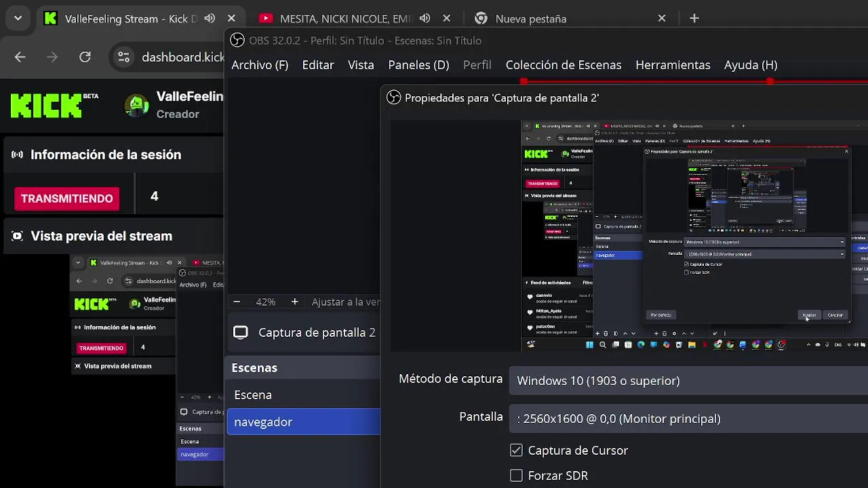Click the Kick stream preview thumbnail

click(x=146, y=370)
